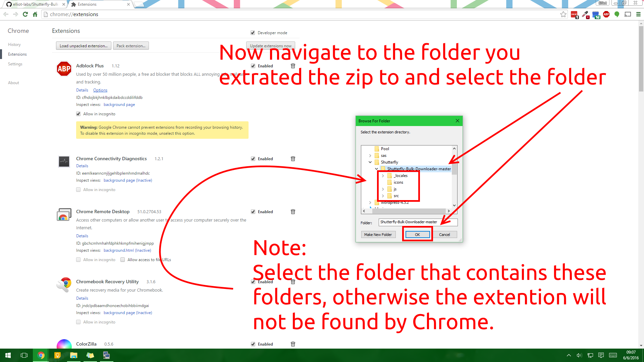Expand the Shutterfly-Bulk-Downloader-master folder

point(376,168)
